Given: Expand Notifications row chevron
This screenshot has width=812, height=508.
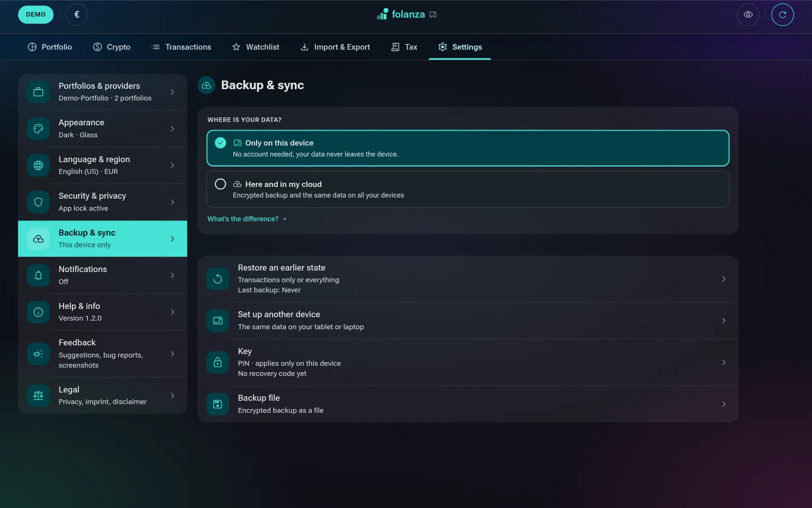Looking at the screenshot, I should point(172,275).
